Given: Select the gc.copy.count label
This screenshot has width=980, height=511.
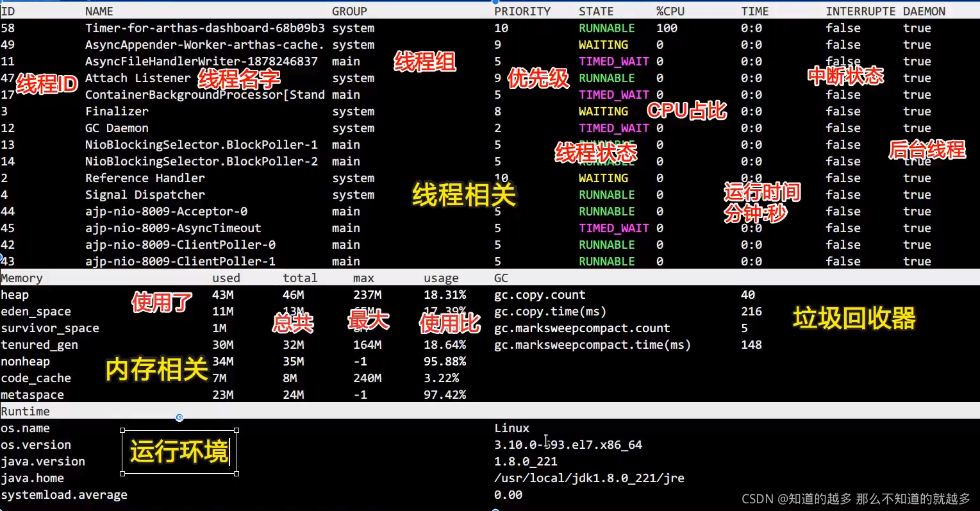Looking at the screenshot, I should [540, 295].
